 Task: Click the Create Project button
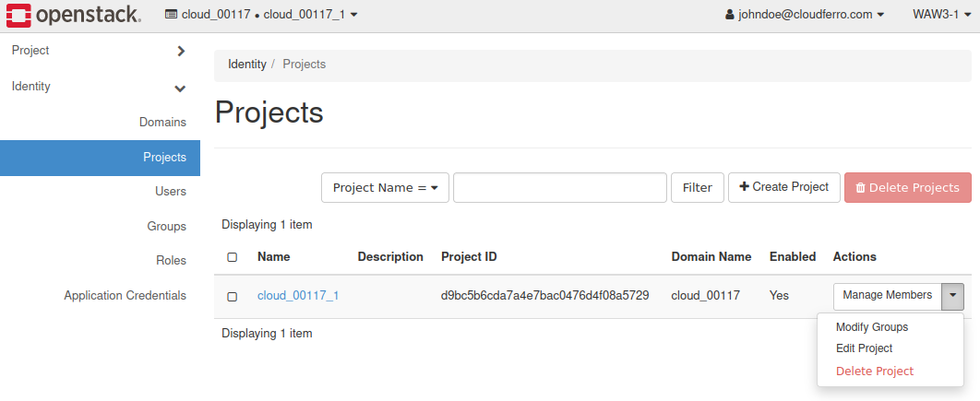coord(784,187)
